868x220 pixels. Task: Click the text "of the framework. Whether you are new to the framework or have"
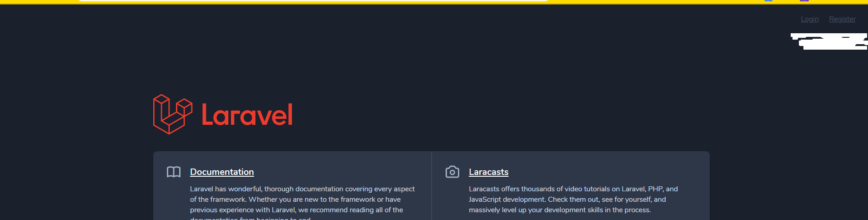click(296, 200)
